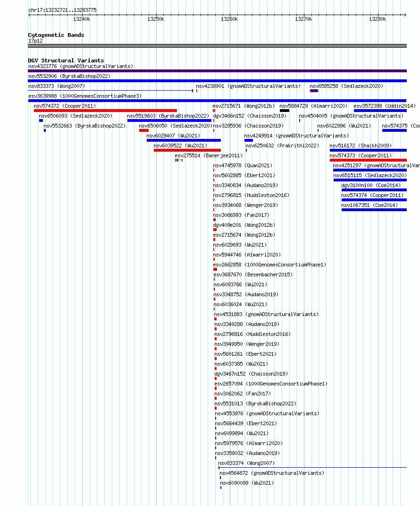Viewport: 420px width, 506px height.
Task: Click red bar under nsv574373 (Cooper2011)
Action: click(368, 160)
